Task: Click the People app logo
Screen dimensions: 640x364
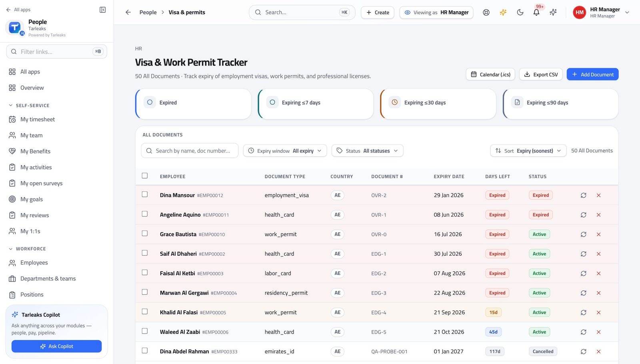Action: 15,28
